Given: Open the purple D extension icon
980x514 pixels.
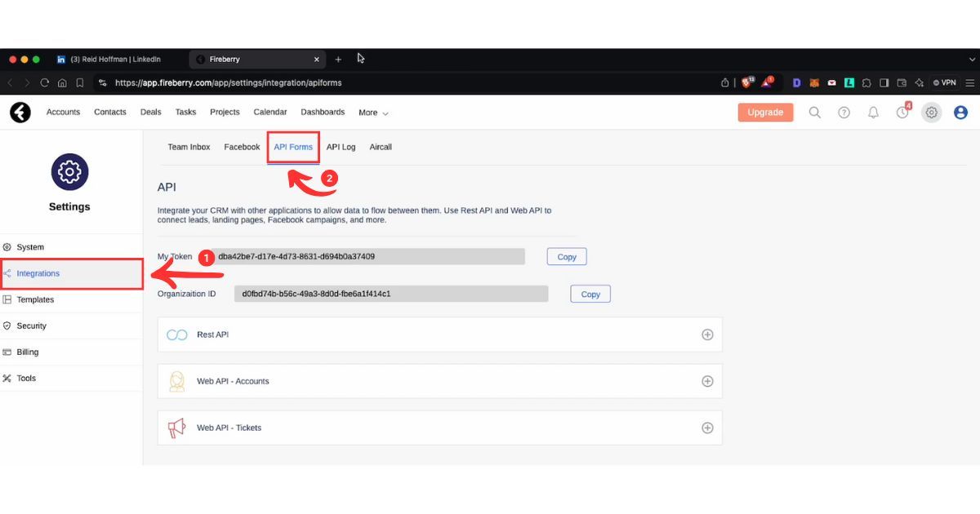Looking at the screenshot, I should pos(797,82).
